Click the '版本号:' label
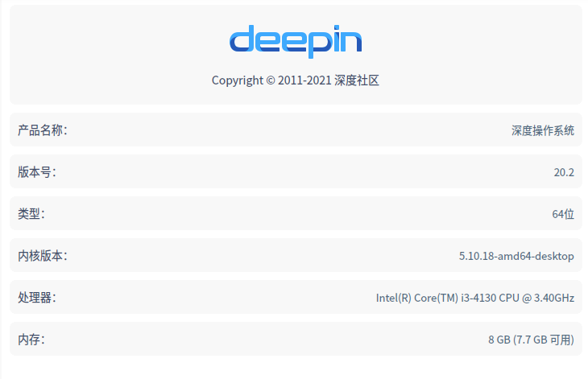Viewport: 588px width, 379px height. click(37, 172)
